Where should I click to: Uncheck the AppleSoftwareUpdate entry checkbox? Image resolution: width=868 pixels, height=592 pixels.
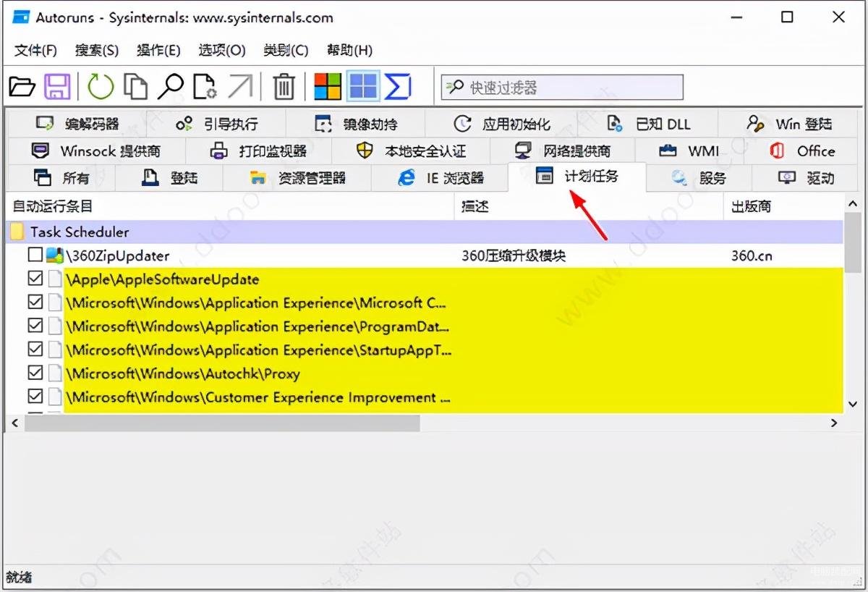click(35, 279)
